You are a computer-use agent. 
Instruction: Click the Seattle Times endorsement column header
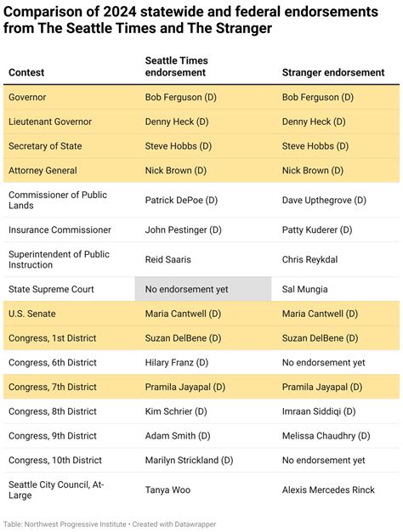click(x=177, y=66)
